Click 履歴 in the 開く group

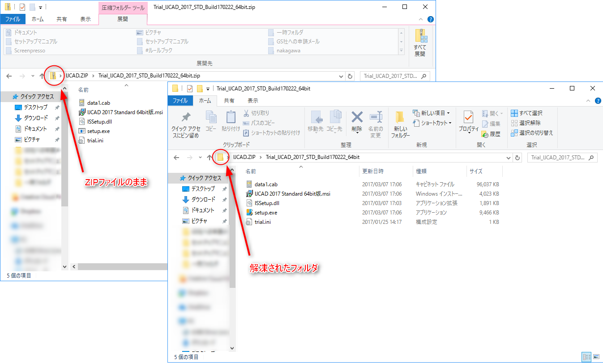point(491,134)
